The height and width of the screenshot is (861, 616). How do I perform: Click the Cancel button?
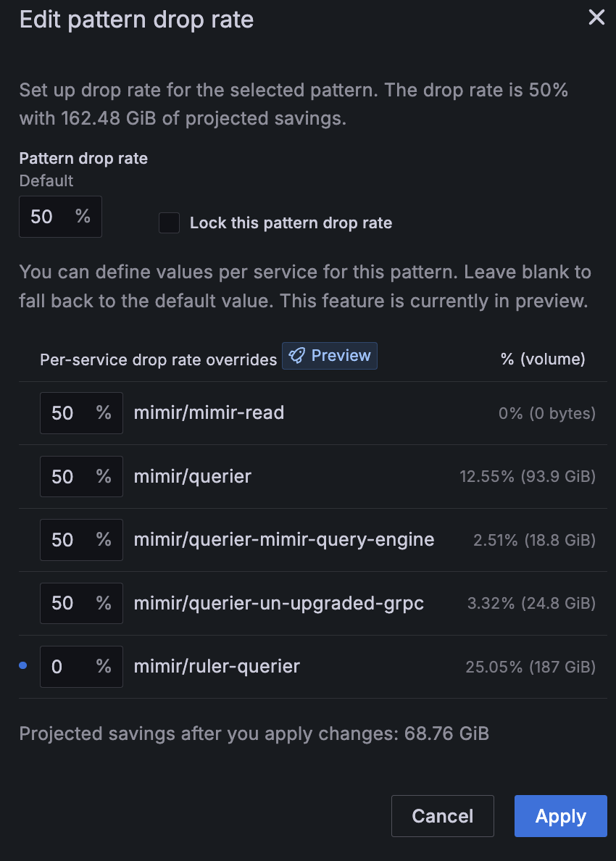point(442,816)
